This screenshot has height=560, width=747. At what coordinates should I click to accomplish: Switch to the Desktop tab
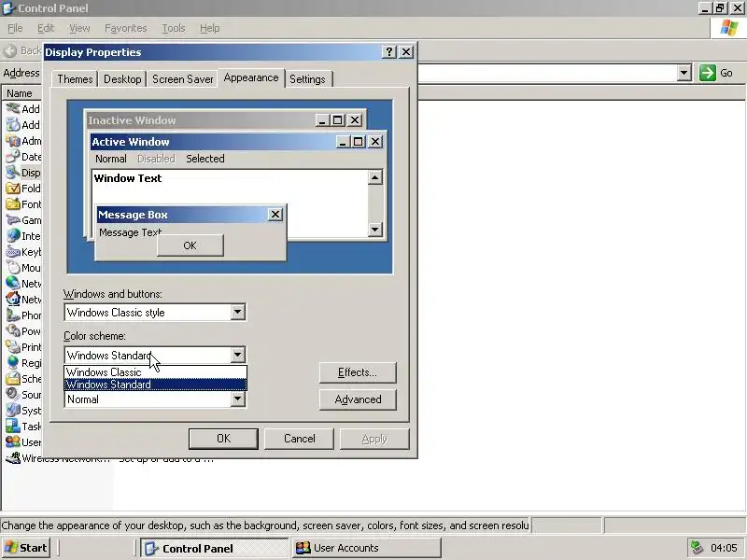click(122, 79)
